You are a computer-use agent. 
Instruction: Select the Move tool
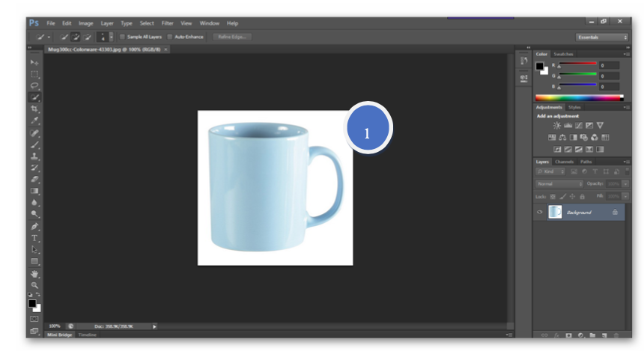[34, 62]
